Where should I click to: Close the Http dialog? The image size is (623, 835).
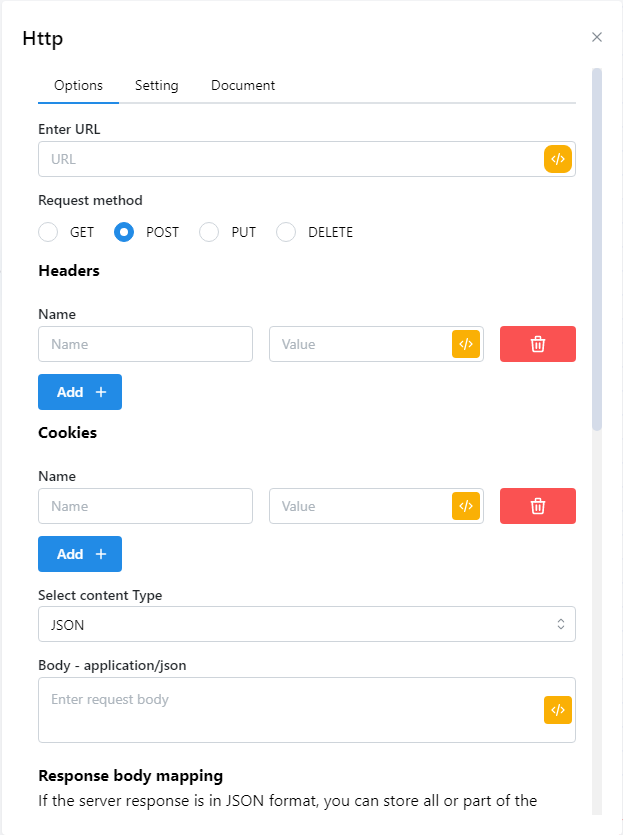(x=597, y=37)
